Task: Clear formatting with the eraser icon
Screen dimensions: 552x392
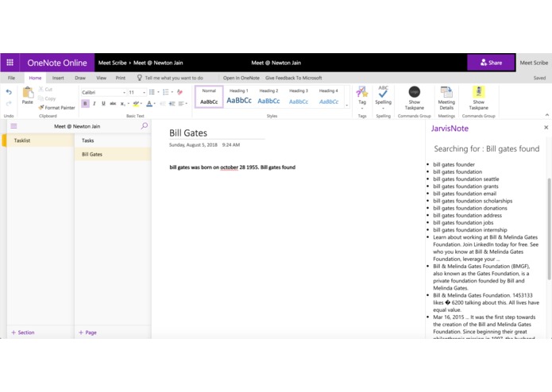Action: (x=179, y=92)
